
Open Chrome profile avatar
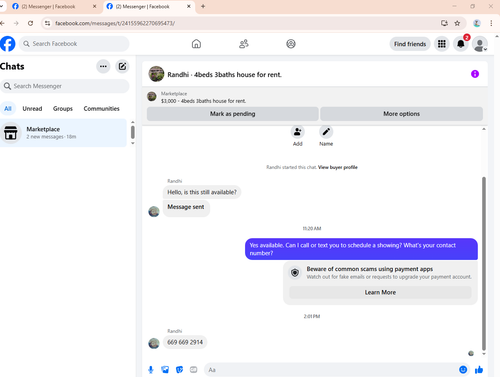pos(477,23)
